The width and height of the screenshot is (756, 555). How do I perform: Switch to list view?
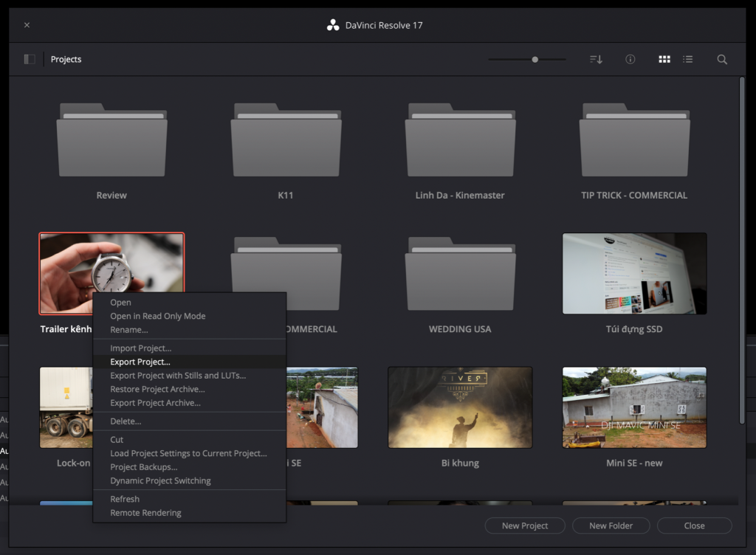click(x=688, y=59)
